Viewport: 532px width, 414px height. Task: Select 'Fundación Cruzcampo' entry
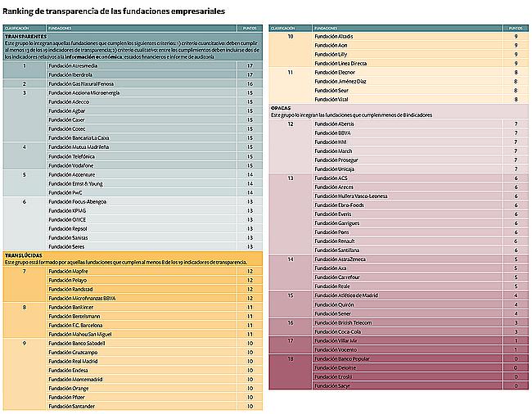[x=73, y=353]
